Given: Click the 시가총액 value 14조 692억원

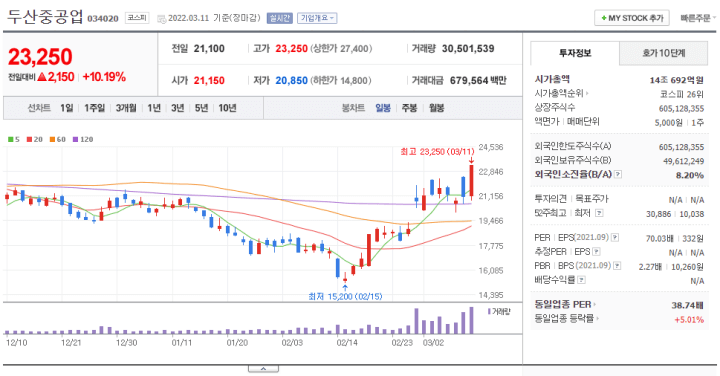Looking at the screenshot, I should tap(676, 80).
